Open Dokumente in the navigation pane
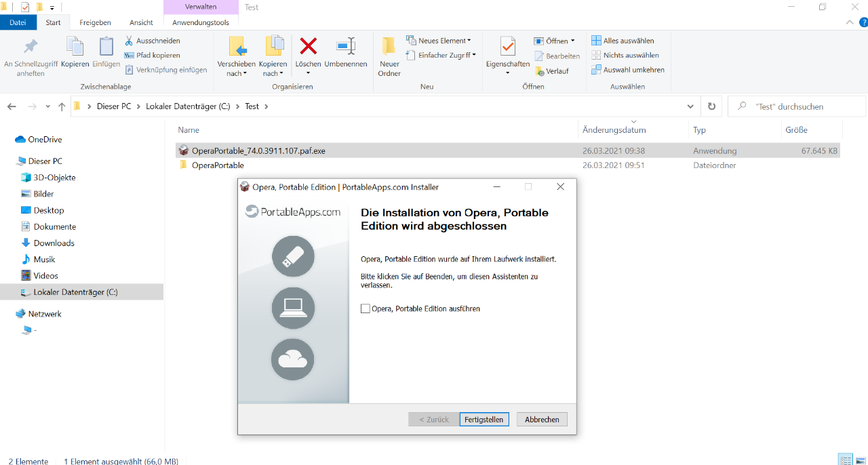868x465 pixels. tap(54, 226)
